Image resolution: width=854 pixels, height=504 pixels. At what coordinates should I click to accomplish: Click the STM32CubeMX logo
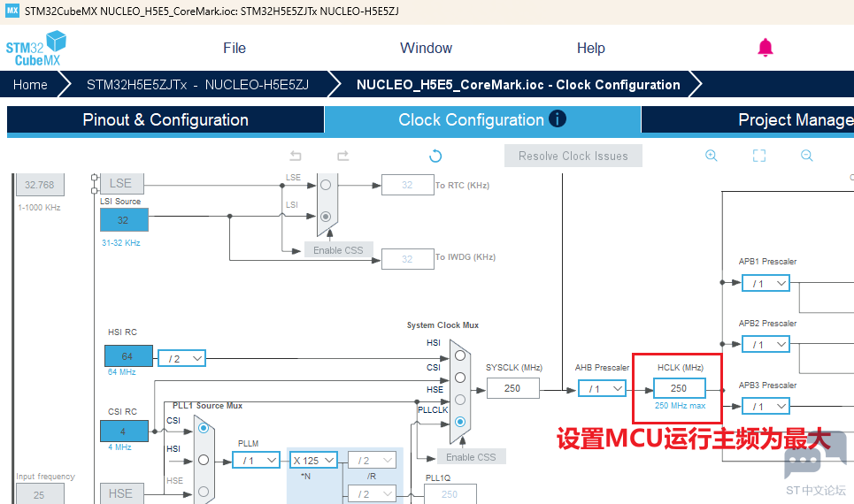[x=36, y=49]
